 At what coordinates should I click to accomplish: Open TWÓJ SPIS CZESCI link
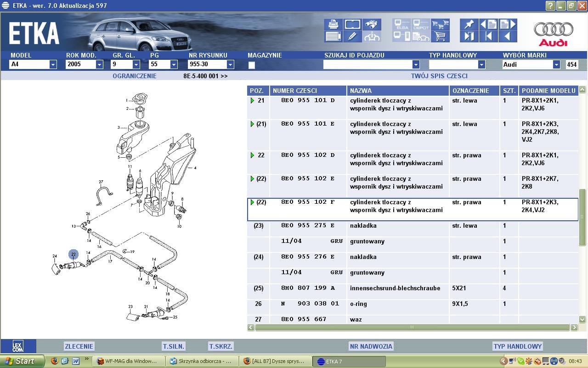(439, 76)
